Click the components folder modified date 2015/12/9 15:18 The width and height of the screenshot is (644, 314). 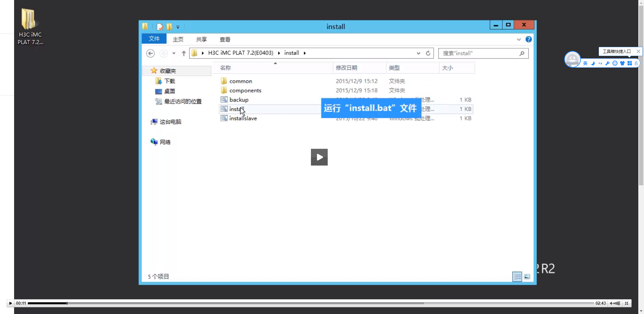(357, 90)
